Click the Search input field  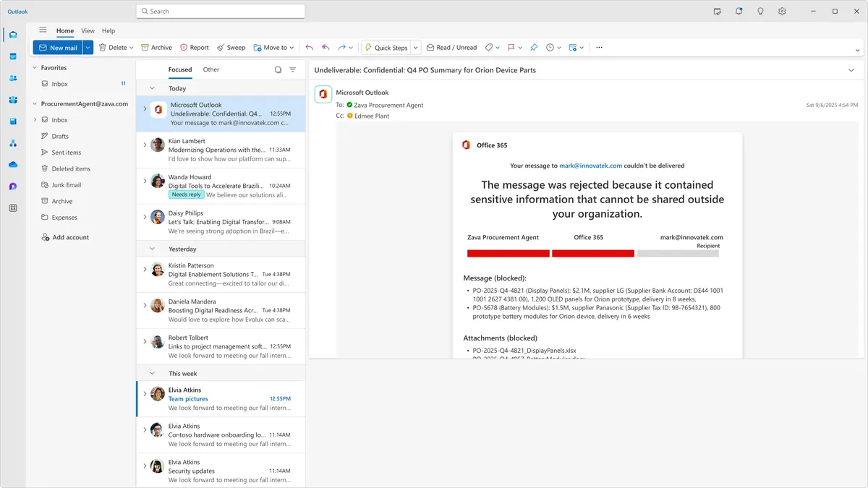coord(221,12)
